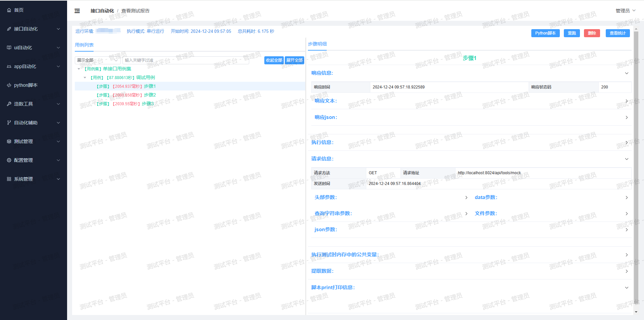644x320 pixels.
Task: Click the python脚本 code icon
Action: click(x=9, y=85)
